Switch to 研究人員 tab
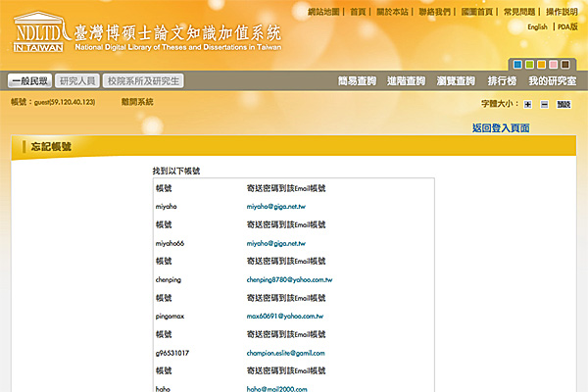The image size is (588, 392). (x=76, y=81)
